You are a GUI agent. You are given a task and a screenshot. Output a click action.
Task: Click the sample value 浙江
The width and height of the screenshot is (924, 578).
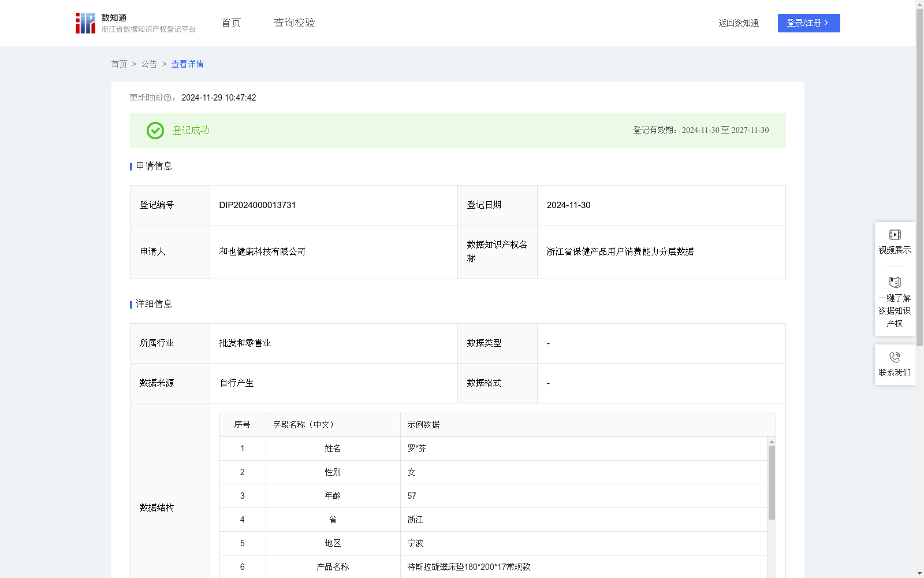(x=415, y=520)
